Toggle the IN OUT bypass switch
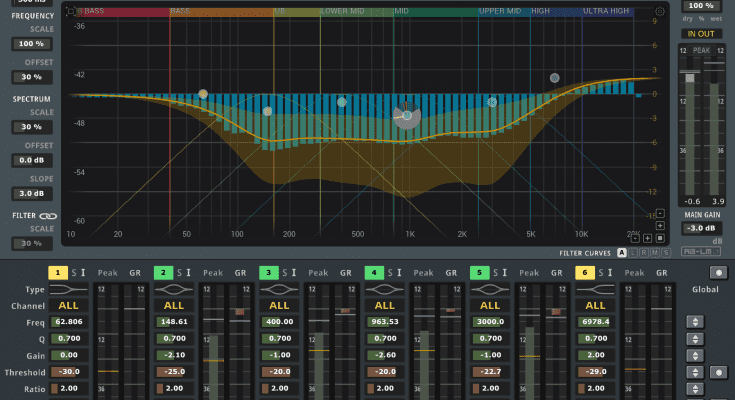735x400 pixels. click(700, 33)
